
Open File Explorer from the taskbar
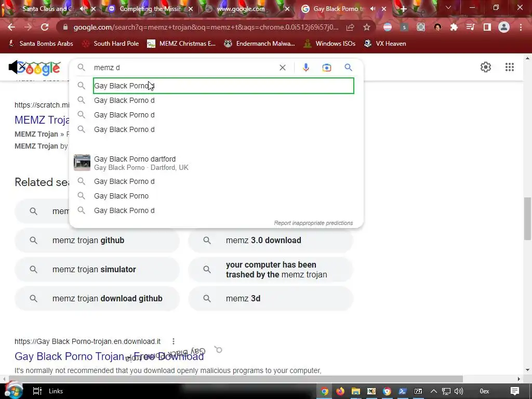(355, 391)
